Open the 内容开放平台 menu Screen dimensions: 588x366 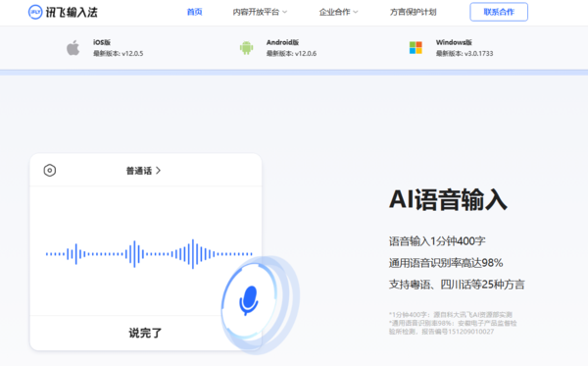256,12
